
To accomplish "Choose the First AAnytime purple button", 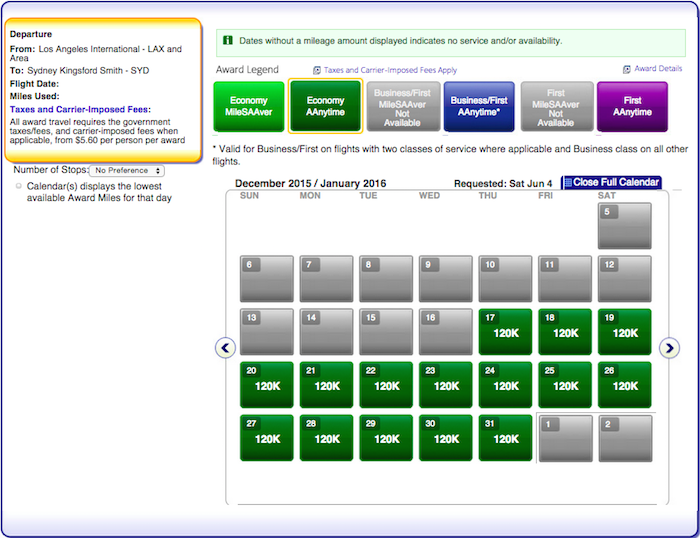I will 632,106.
